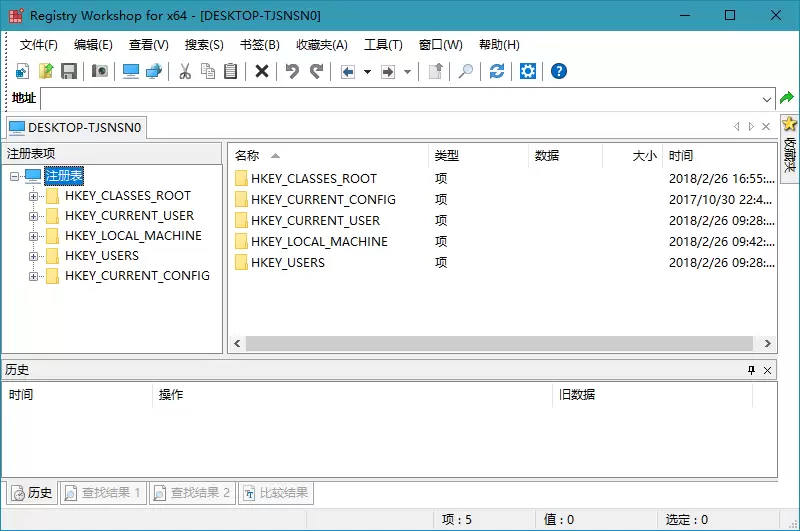Viewport: 800px width, 531px height.
Task: Switch to the 查找结果 2 tab
Action: pos(192,493)
